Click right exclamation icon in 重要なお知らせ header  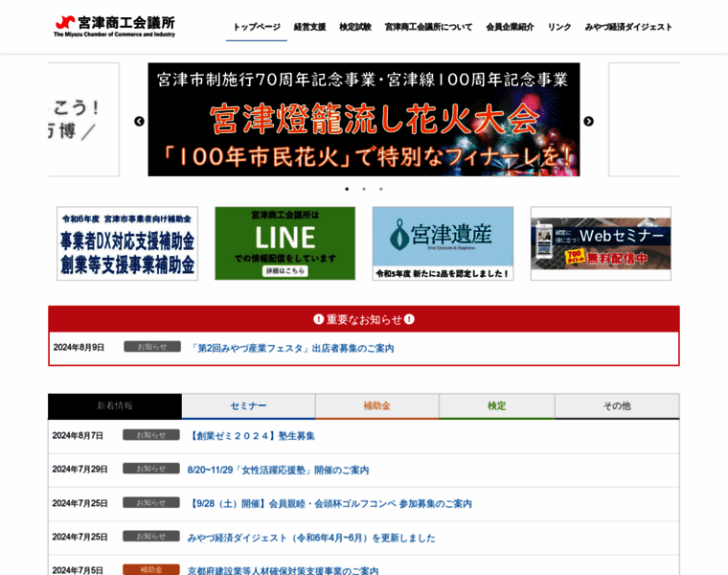[x=409, y=319]
